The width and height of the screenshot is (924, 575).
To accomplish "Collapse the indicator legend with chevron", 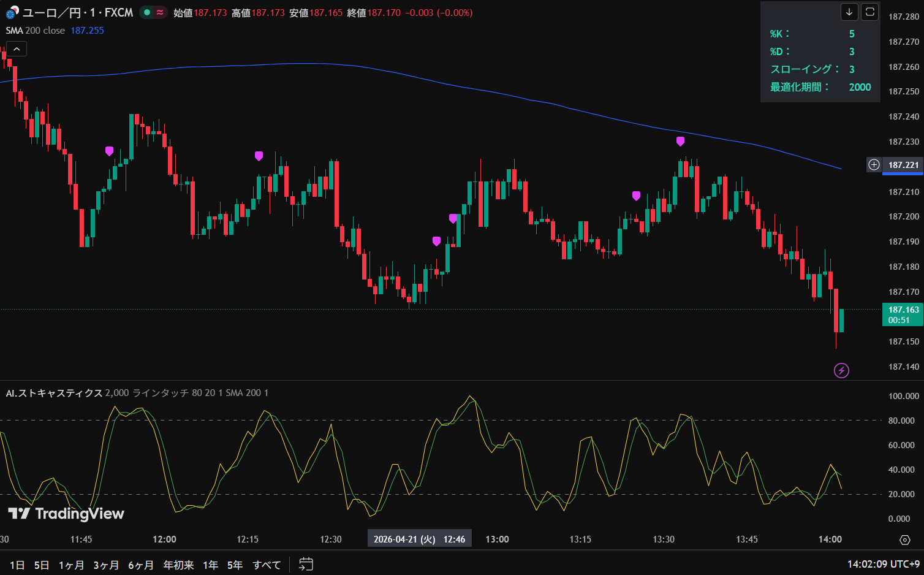I will click(x=17, y=49).
